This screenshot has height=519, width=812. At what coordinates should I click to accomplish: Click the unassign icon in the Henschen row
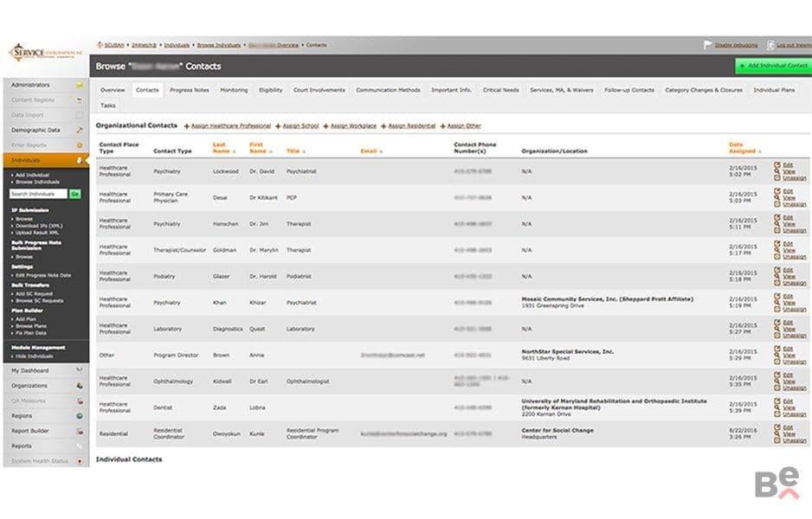[x=777, y=230]
